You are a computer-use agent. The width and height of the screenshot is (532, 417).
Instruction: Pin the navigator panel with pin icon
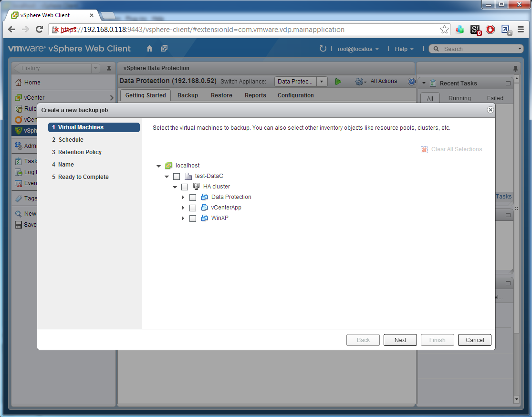coord(109,69)
